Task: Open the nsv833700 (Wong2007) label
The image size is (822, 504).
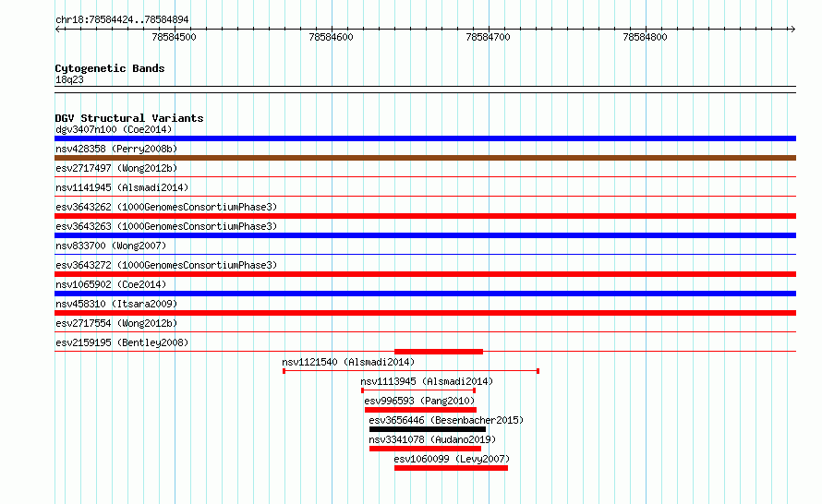Action: pyautogui.click(x=111, y=246)
